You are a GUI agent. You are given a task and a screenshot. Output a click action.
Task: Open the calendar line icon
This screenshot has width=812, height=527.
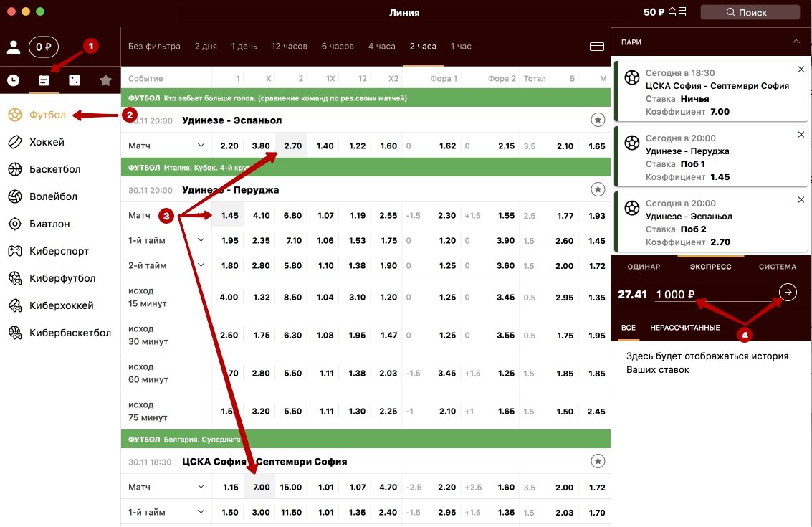click(44, 80)
